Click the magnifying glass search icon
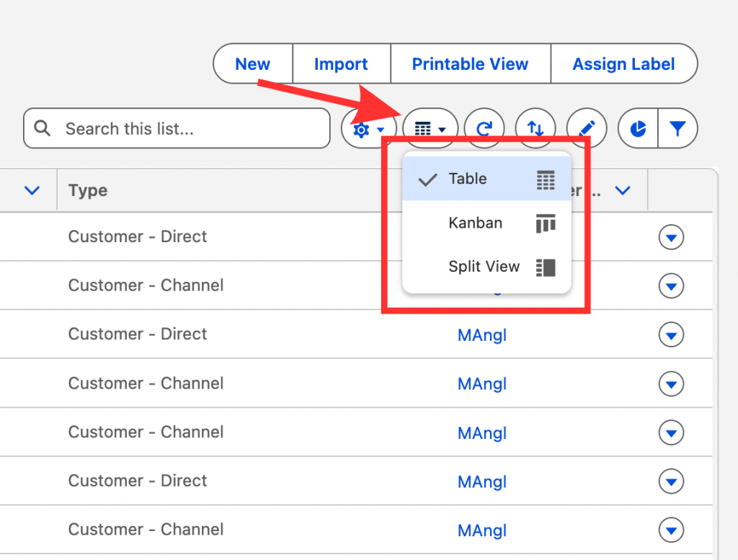Viewport: 738px width, 560px height. [42, 128]
